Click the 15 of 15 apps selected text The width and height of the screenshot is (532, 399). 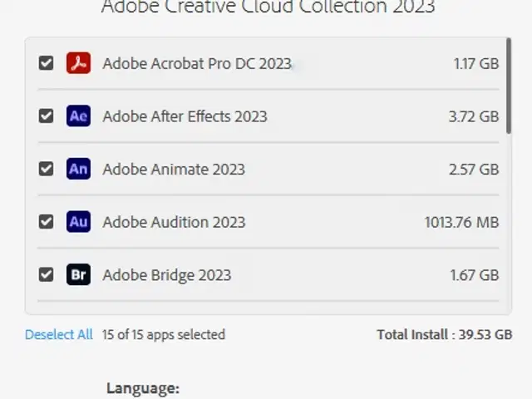[x=164, y=334]
